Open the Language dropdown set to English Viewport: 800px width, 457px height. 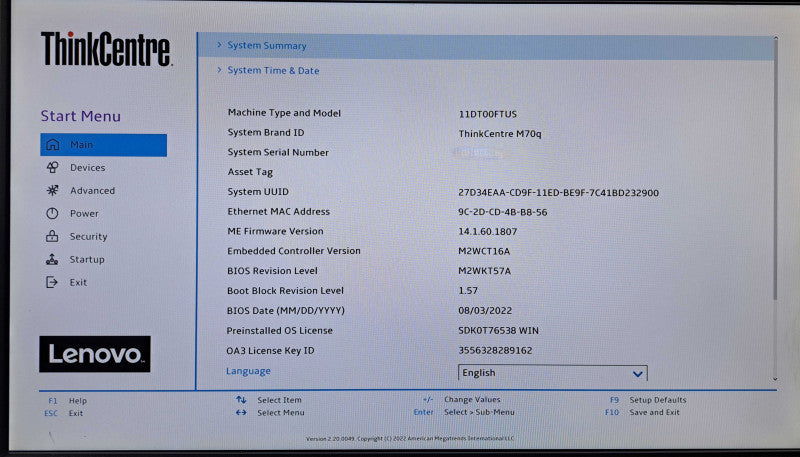[x=553, y=373]
